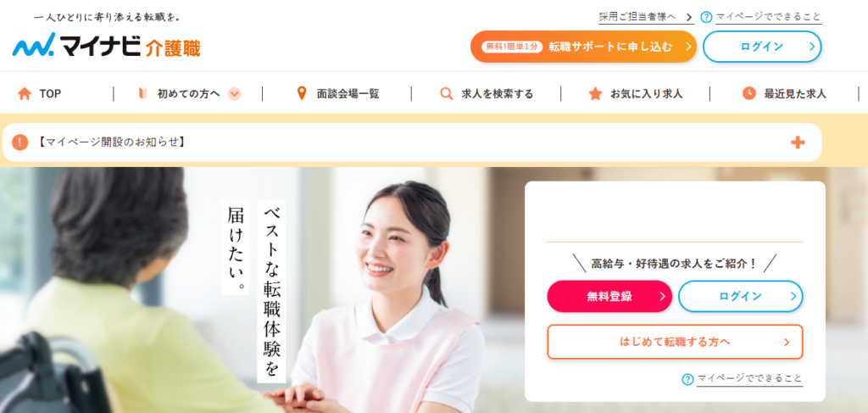Click the beginner mark icon by 初めての方へ
Viewport: 868px width, 413px height.
pyautogui.click(x=142, y=93)
